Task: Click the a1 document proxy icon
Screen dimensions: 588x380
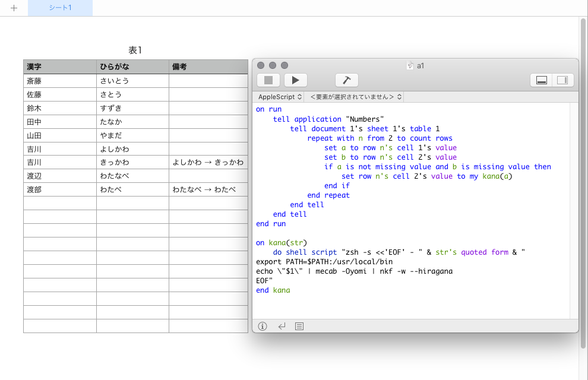Action: pos(410,66)
